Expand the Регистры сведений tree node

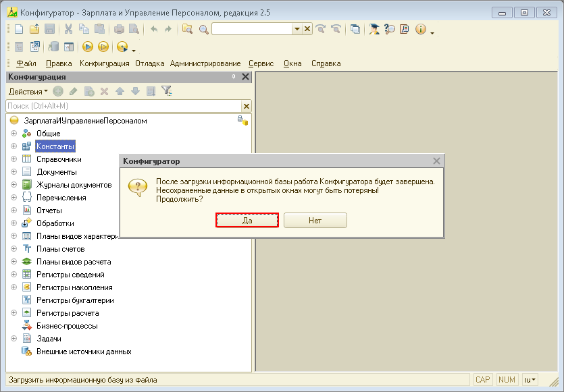pyautogui.click(x=14, y=275)
